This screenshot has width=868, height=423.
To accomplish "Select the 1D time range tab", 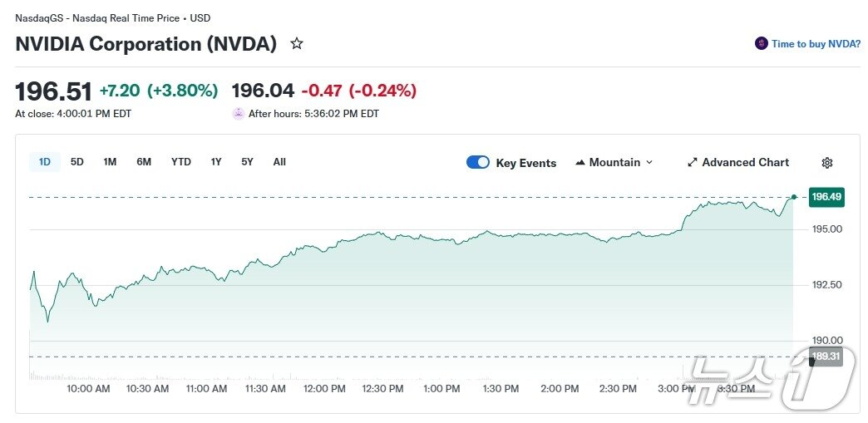I will click(45, 162).
